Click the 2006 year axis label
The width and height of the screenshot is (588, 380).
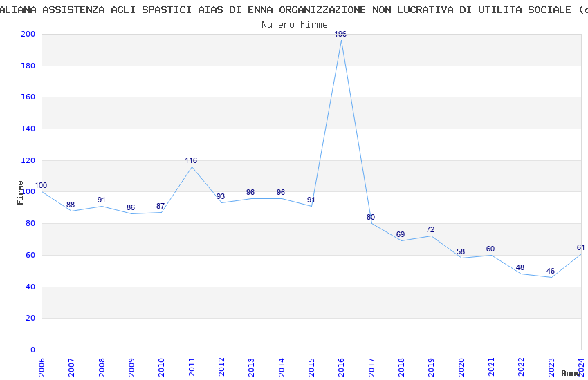(x=42, y=367)
